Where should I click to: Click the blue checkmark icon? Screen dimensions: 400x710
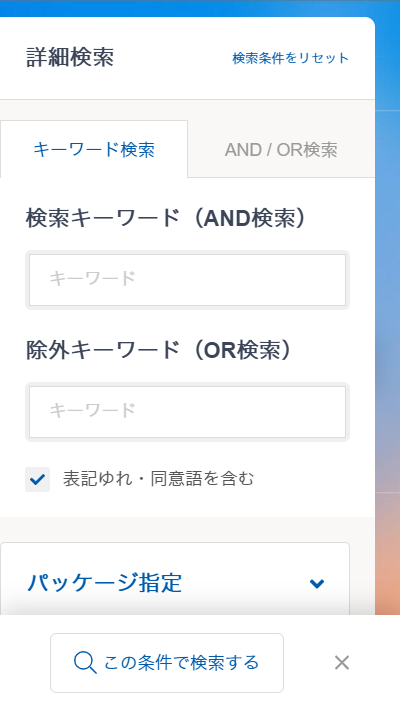pos(38,479)
